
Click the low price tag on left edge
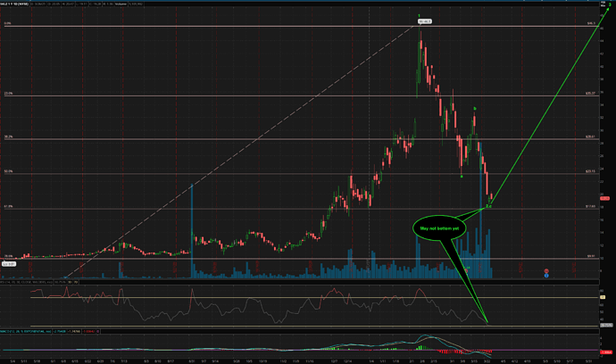click(9, 263)
